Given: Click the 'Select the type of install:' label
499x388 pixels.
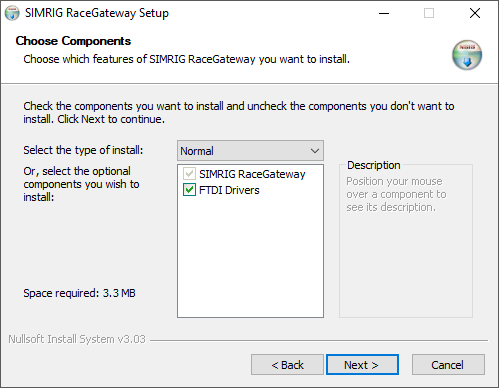Looking at the screenshot, I should tap(83, 150).
